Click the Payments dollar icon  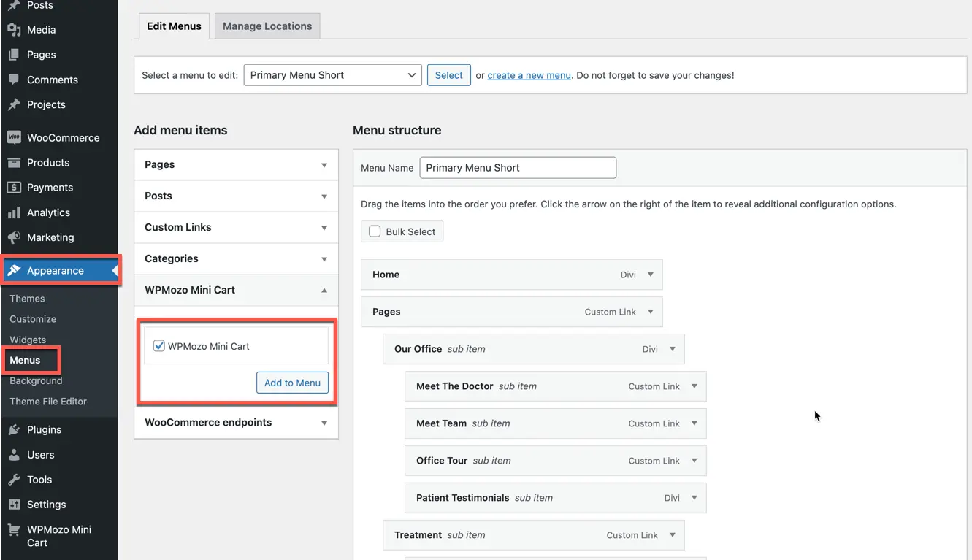[x=14, y=188]
